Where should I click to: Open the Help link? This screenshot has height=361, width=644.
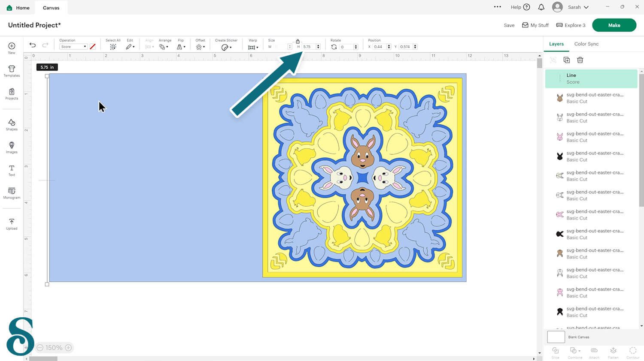520,7
